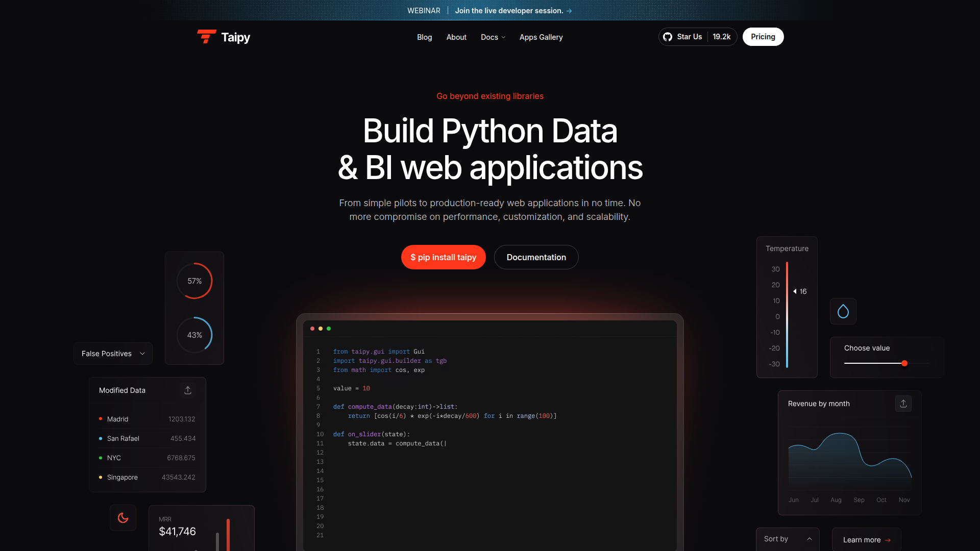980x551 pixels.
Task: Click the Choose value label
Action: tap(867, 348)
